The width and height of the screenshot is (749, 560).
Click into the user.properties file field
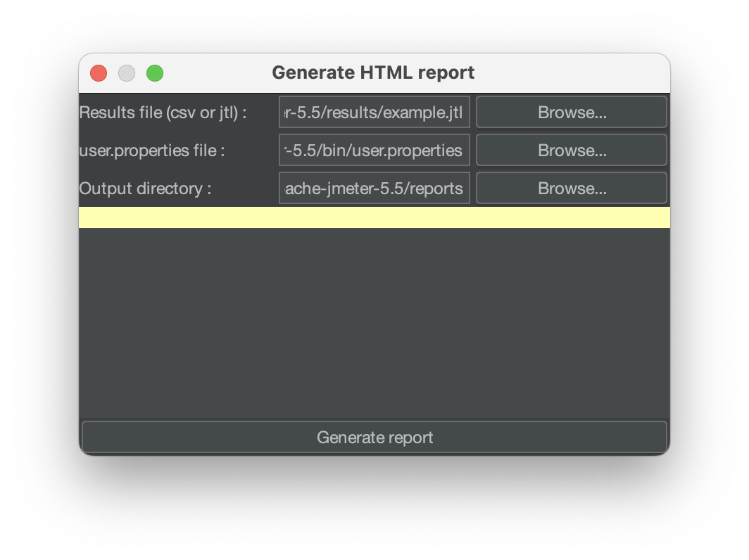click(x=374, y=151)
